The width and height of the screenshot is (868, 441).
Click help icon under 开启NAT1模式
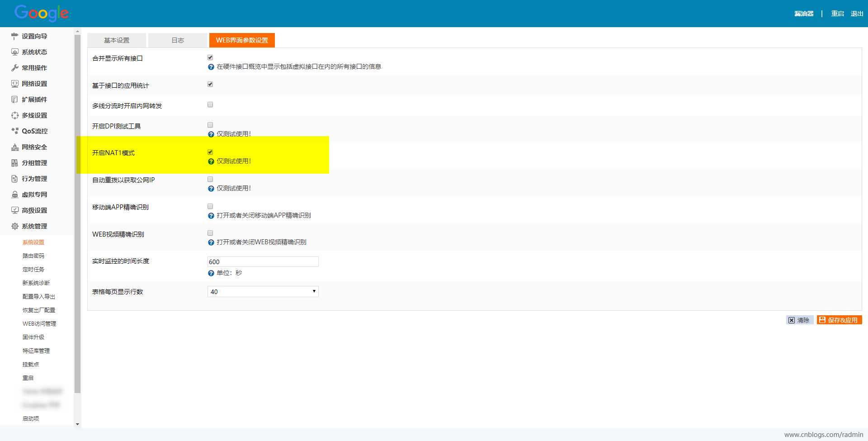211,161
